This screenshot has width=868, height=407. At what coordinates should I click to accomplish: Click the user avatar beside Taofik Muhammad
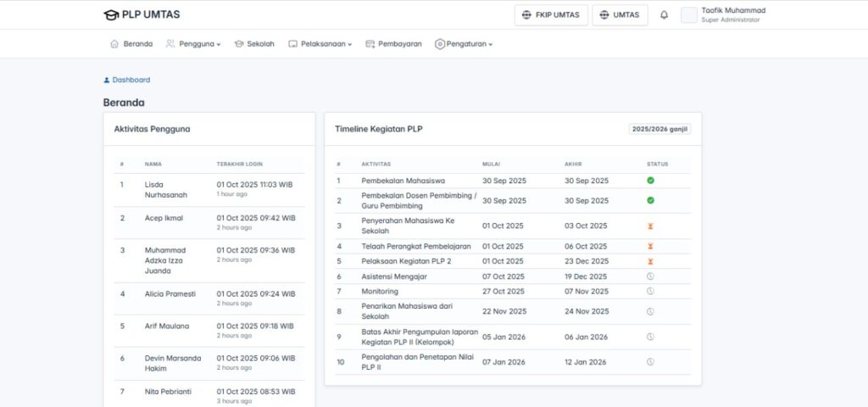(x=689, y=15)
